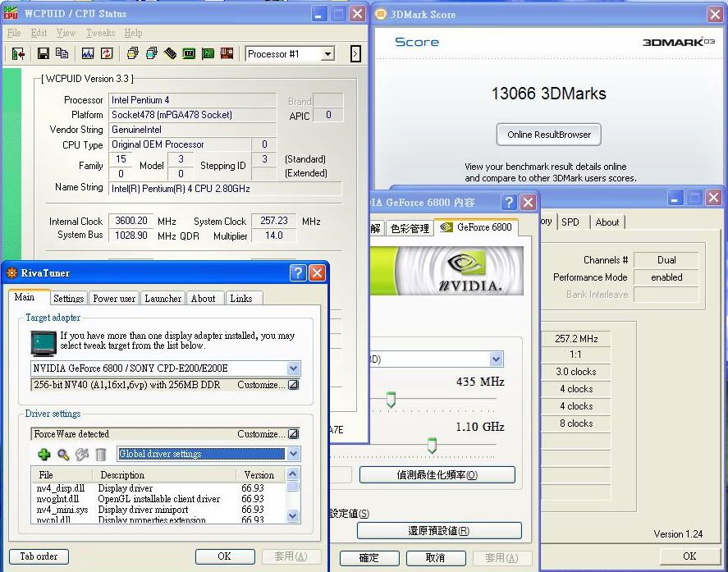The width and height of the screenshot is (728, 572).
Task: Click the 確定 button
Action: [369, 557]
